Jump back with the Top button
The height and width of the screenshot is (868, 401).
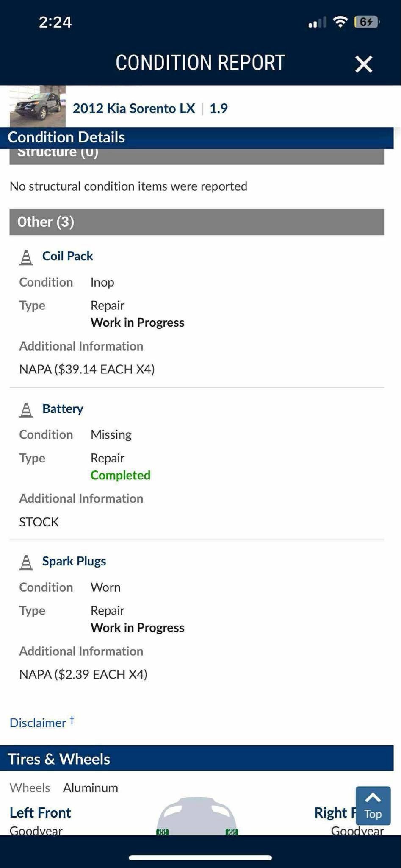pos(373,806)
